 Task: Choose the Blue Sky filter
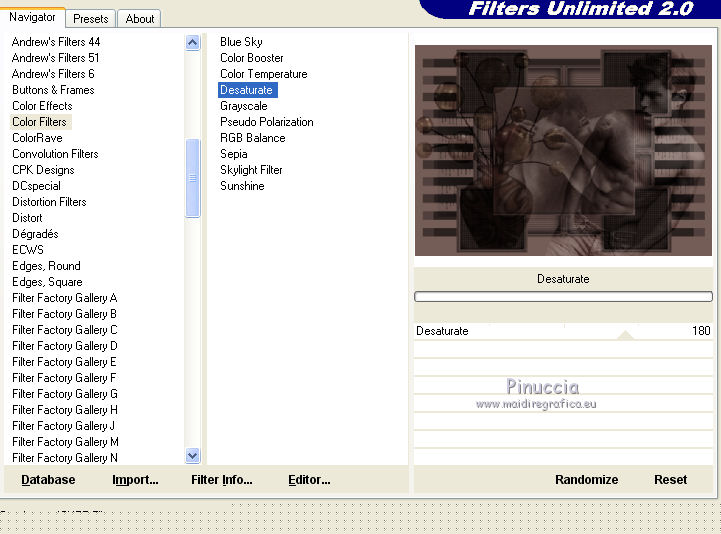241,42
